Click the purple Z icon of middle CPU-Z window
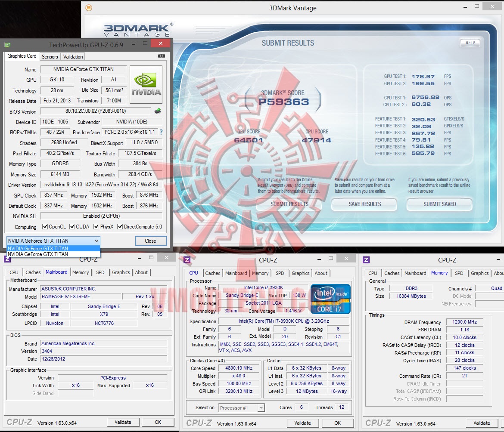Viewport: 504px width, 432px height. [x=187, y=259]
